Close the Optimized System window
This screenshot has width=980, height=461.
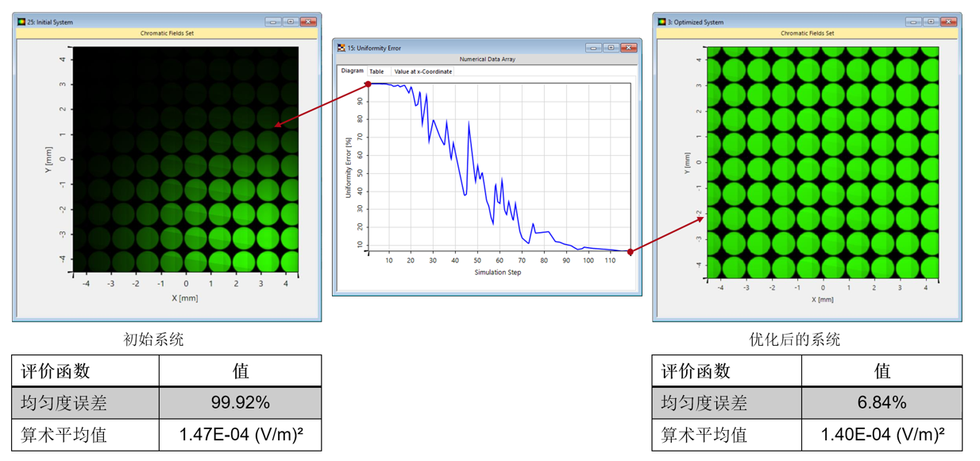[949, 21]
